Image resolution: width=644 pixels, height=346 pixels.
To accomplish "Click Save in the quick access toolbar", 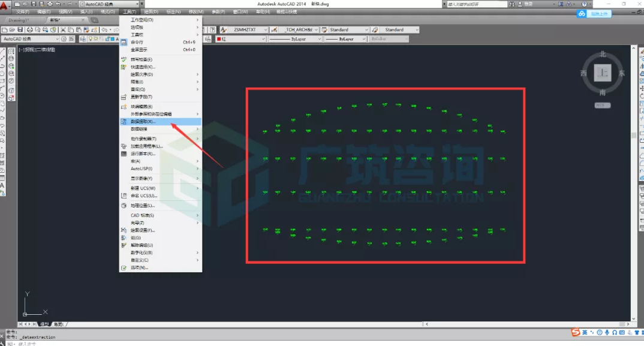I will point(34,4).
